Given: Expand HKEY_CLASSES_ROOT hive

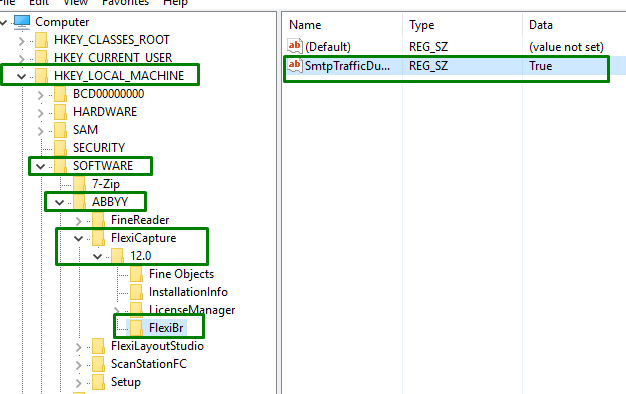Looking at the screenshot, I should (22, 40).
